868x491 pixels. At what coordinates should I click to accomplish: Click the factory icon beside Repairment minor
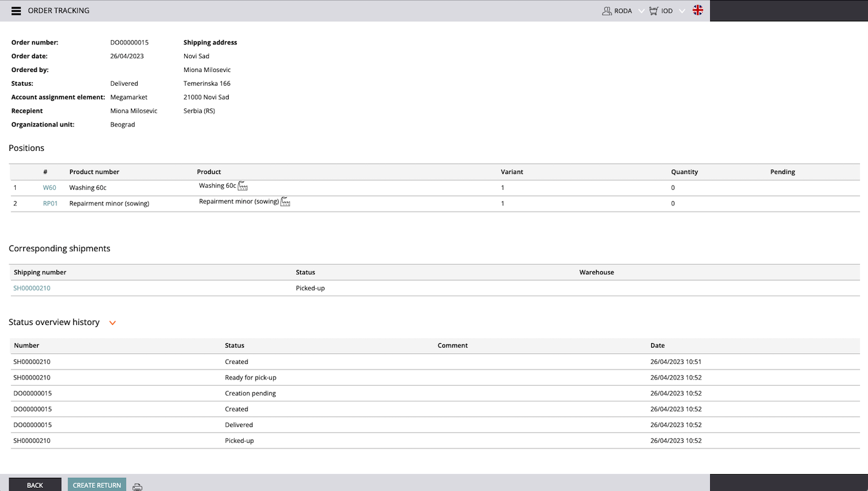285,202
